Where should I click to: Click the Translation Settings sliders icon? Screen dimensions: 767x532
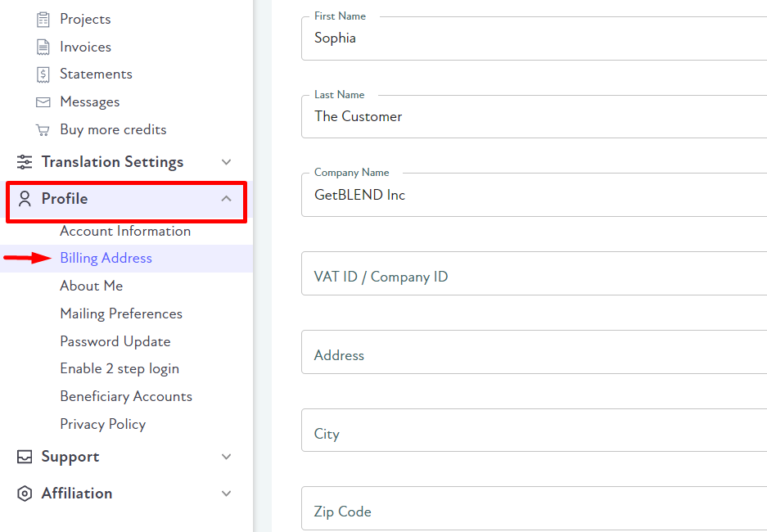25,162
